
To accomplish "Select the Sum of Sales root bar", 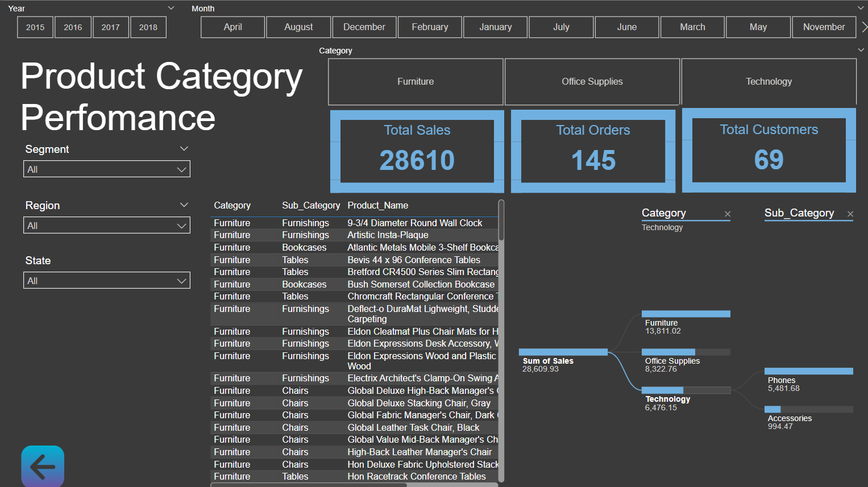I will [x=563, y=352].
